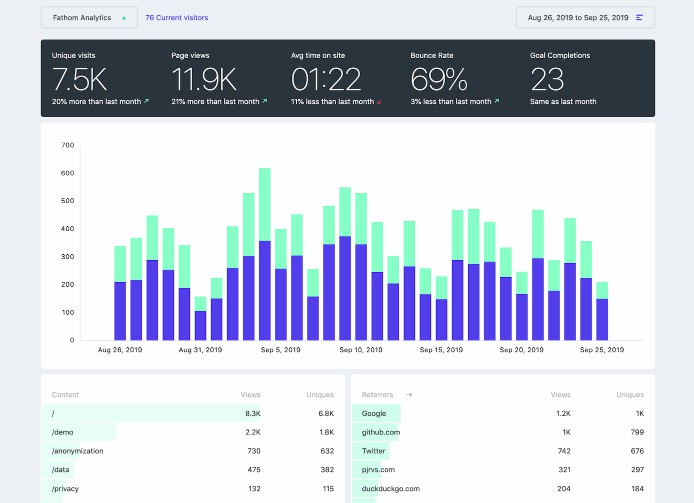
Task: Open the duckduckgo.com referrer row
Action: point(391,488)
